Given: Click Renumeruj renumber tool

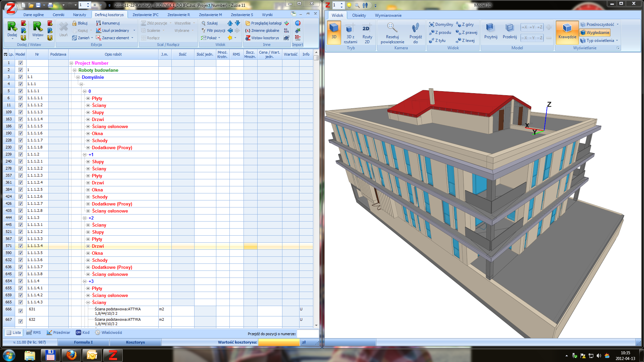Looking at the screenshot, I should click(108, 23).
